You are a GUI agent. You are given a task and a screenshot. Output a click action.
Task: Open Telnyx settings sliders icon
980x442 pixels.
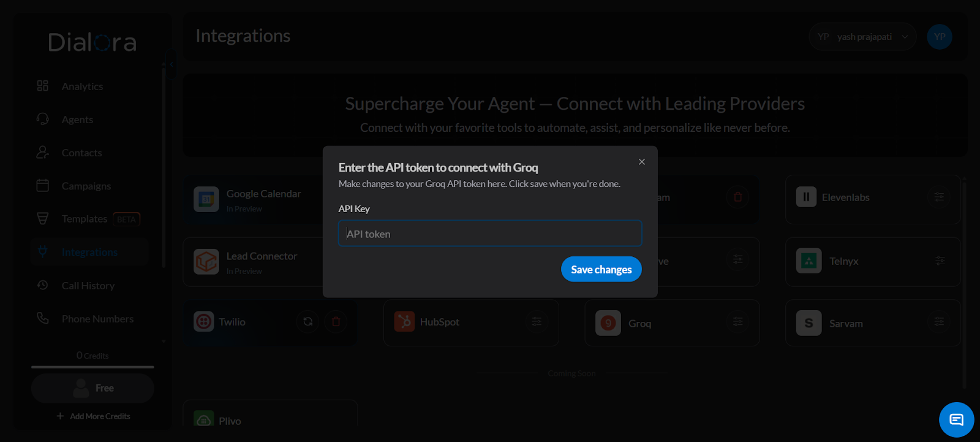click(x=940, y=261)
